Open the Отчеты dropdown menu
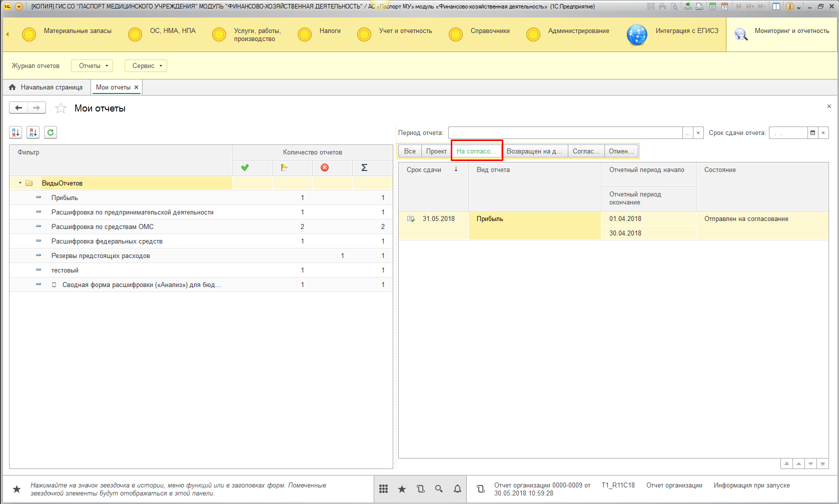This screenshot has height=504, width=839. click(93, 66)
